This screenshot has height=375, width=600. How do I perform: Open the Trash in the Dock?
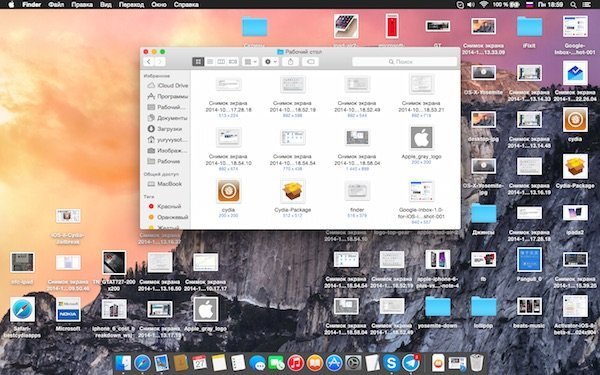[477, 363]
